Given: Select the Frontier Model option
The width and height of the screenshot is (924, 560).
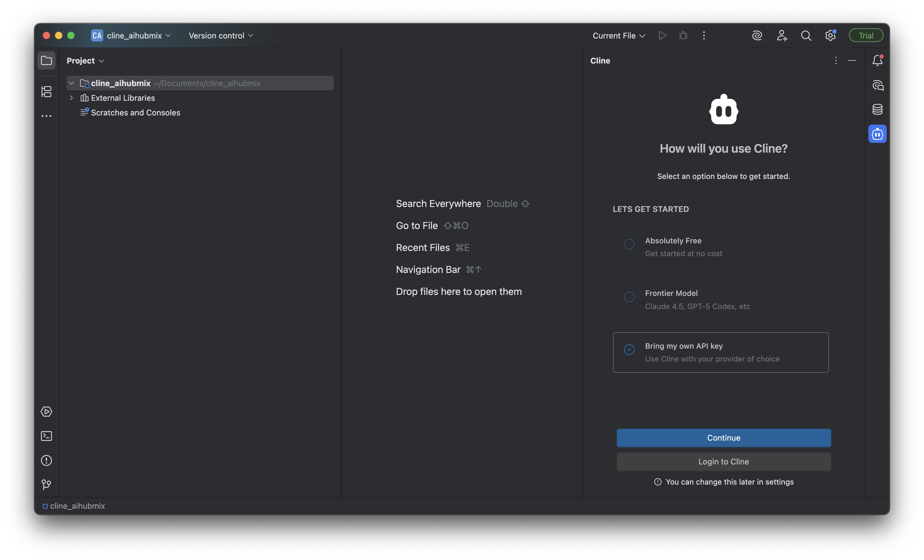Looking at the screenshot, I should [629, 297].
